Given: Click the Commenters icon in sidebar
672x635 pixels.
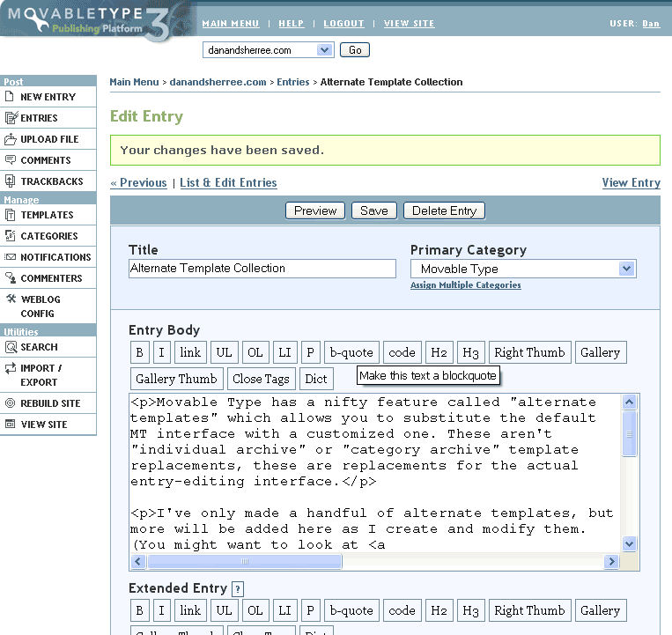Looking at the screenshot, I should (x=11, y=277).
